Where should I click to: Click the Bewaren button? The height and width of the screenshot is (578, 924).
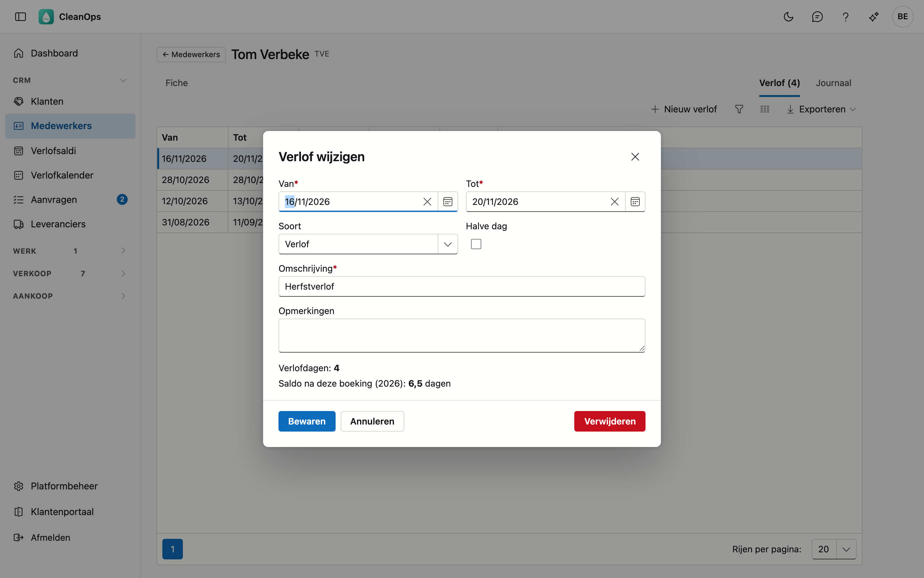tap(307, 421)
